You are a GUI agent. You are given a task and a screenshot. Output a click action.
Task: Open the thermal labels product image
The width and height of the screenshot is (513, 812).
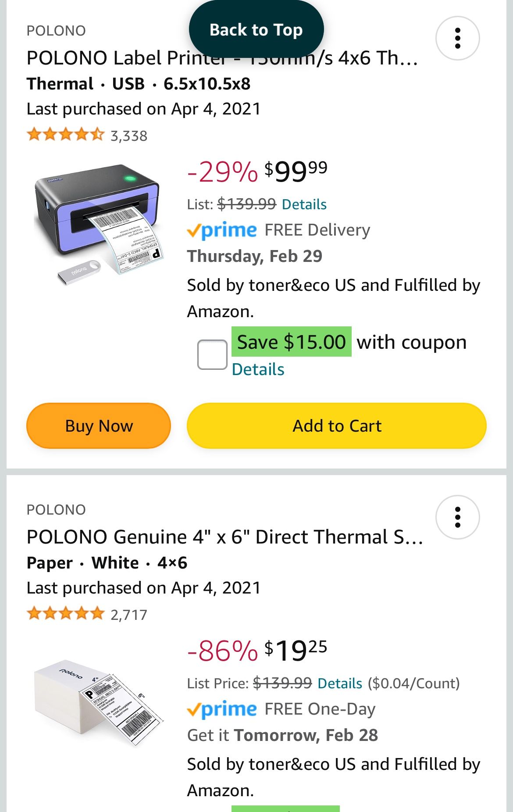point(98,702)
